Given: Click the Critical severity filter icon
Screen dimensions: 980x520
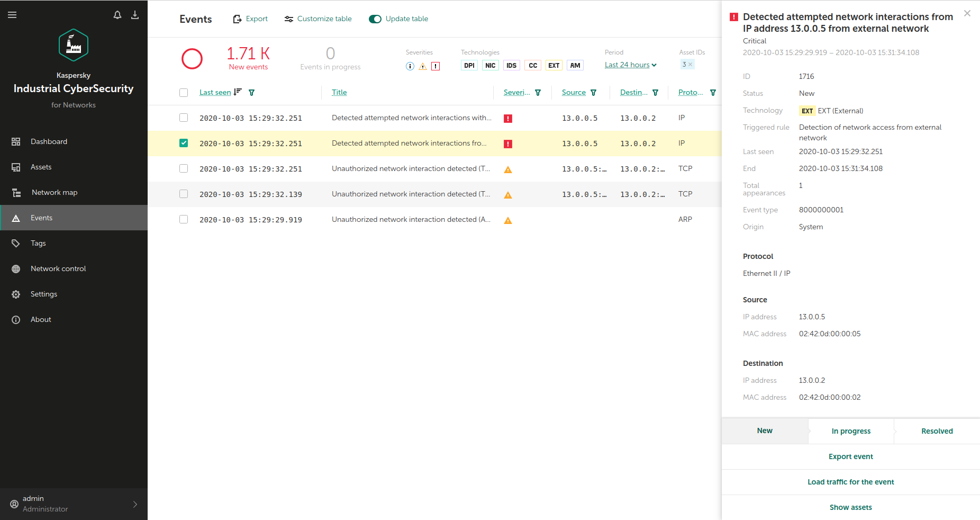Looking at the screenshot, I should tap(435, 66).
